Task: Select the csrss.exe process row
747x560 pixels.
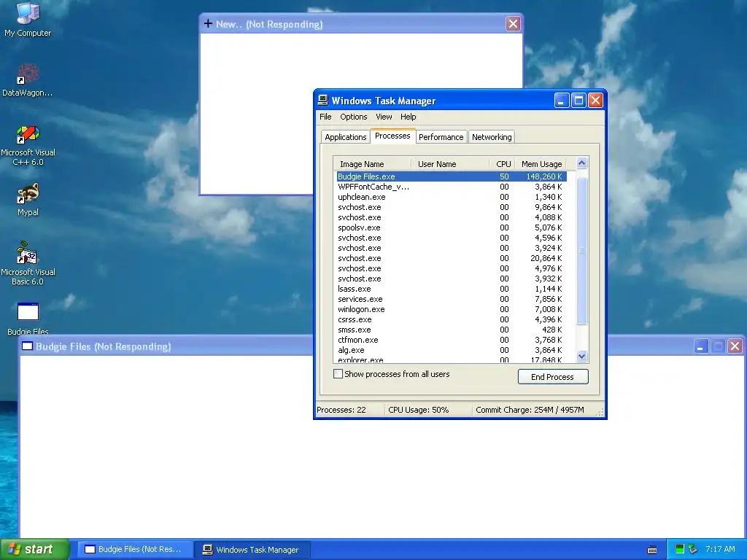Action: point(451,319)
